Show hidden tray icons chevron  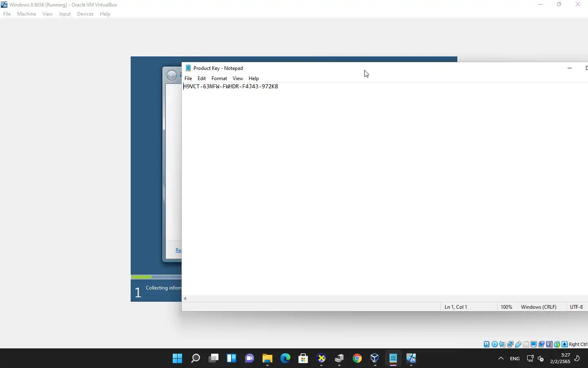501,359
